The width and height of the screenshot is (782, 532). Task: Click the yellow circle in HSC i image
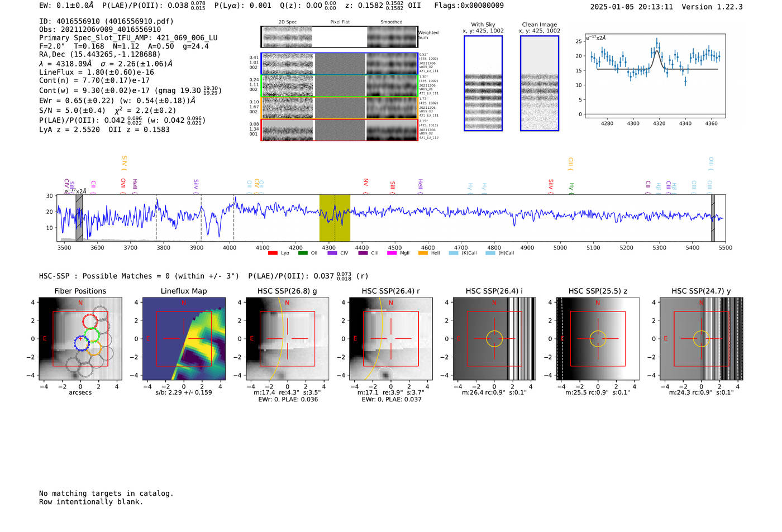(494, 339)
